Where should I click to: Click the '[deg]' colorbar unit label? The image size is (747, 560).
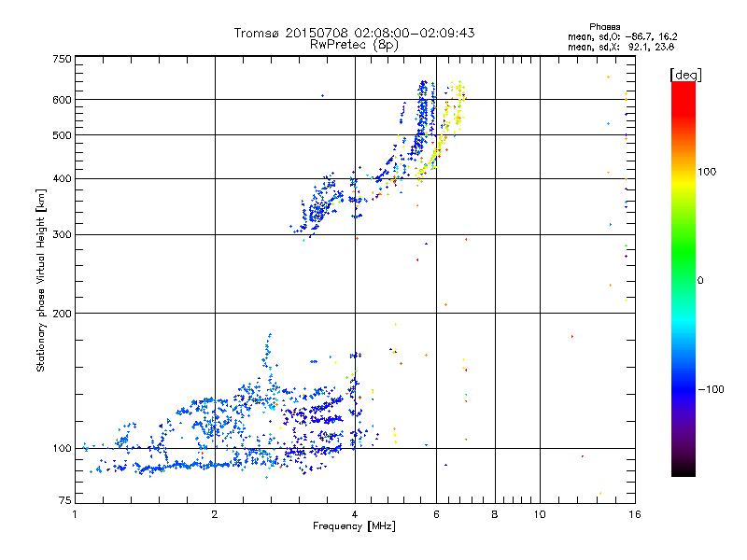tap(685, 75)
